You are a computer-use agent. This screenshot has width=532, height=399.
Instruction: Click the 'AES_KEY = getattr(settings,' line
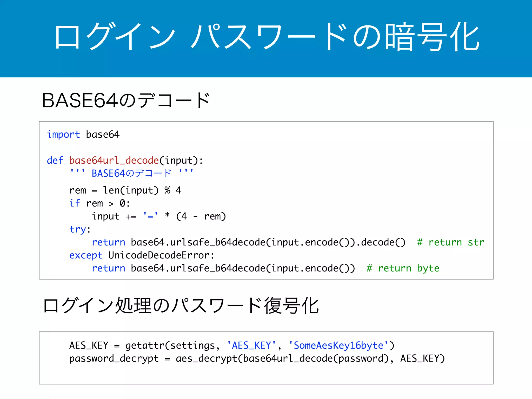pos(232,345)
